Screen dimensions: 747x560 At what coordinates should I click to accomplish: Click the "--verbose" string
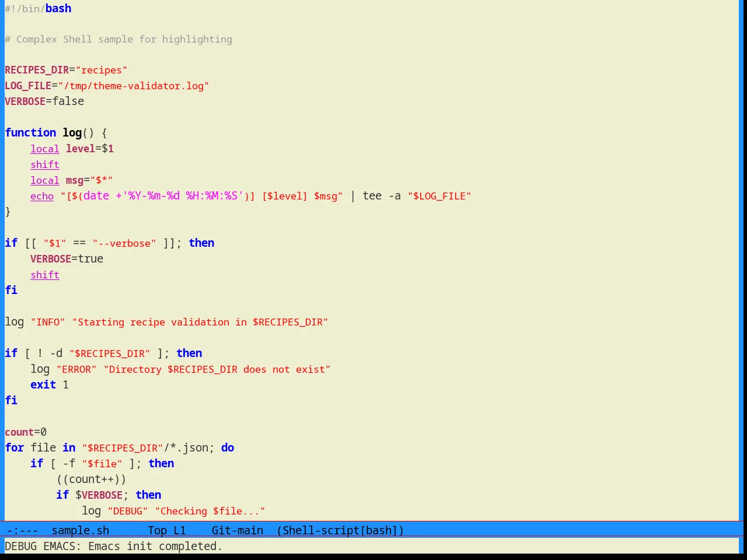coord(124,243)
